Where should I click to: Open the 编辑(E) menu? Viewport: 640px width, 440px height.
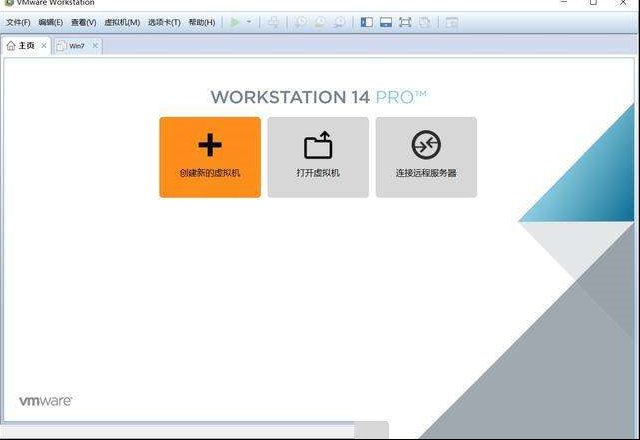(x=51, y=22)
